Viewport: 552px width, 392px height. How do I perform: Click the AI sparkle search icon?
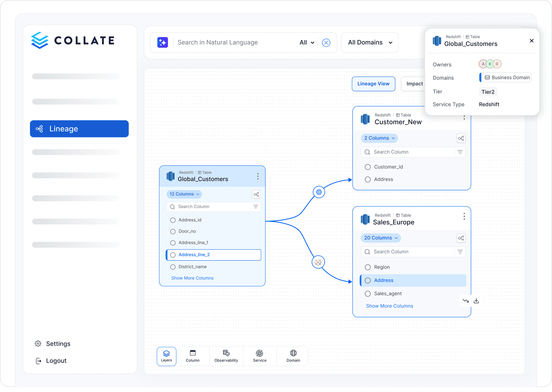(x=162, y=43)
